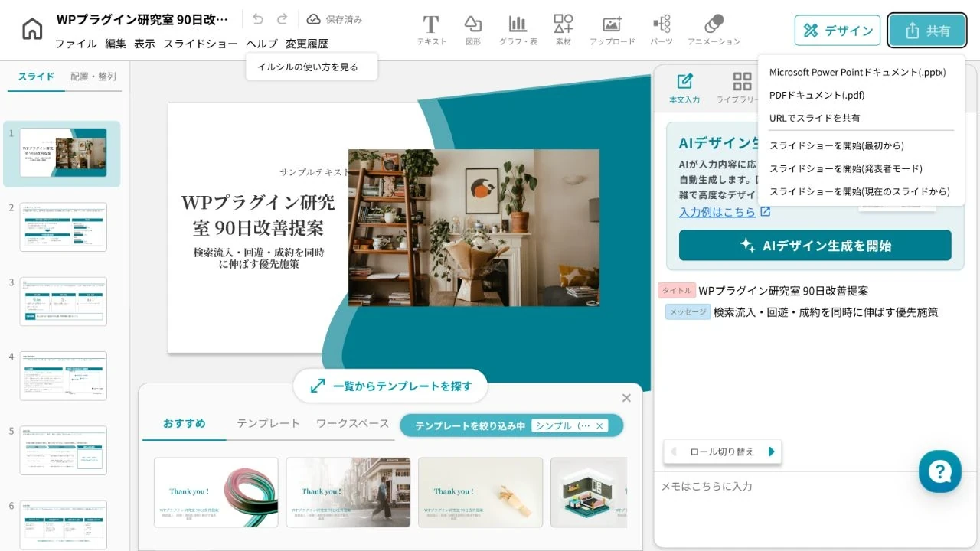Open the ライブラリー panel icon
The image size is (980, 551).
(740, 88)
